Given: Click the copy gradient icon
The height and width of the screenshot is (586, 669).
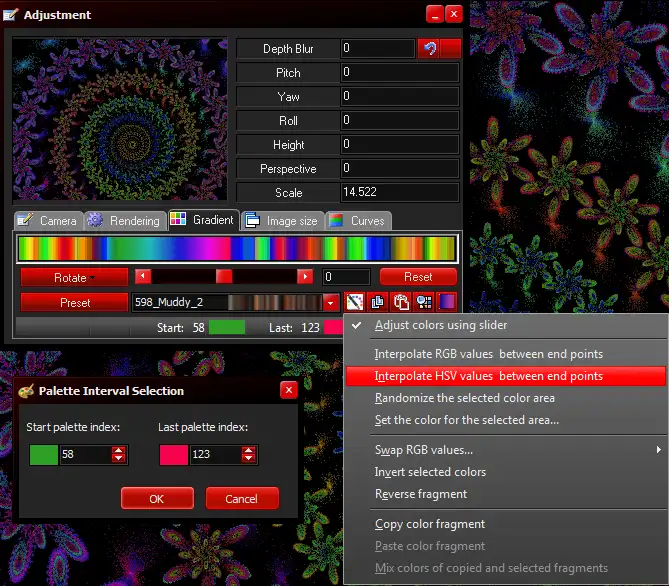Looking at the screenshot, I should tap(378, 302).
